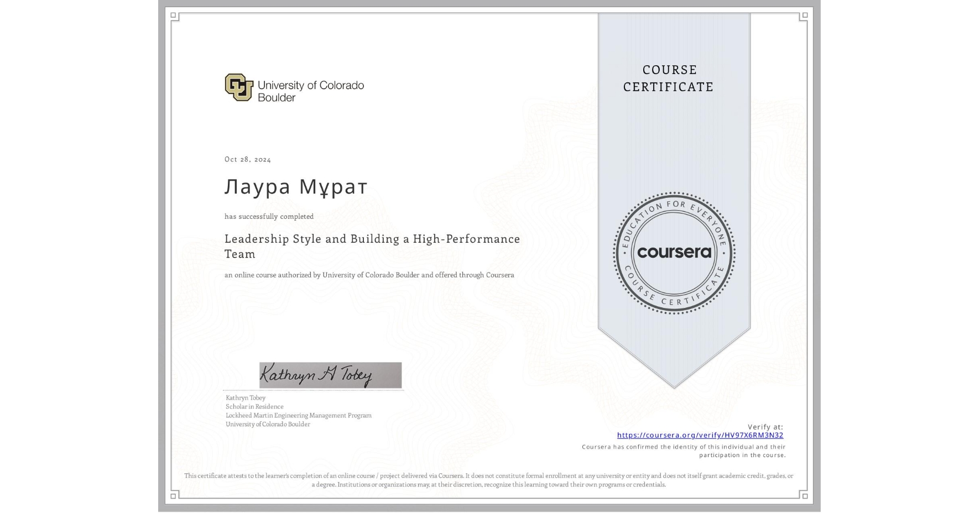
Task: Click the printed name 'Kathryn Tobey'
Action: coord(246,397)
